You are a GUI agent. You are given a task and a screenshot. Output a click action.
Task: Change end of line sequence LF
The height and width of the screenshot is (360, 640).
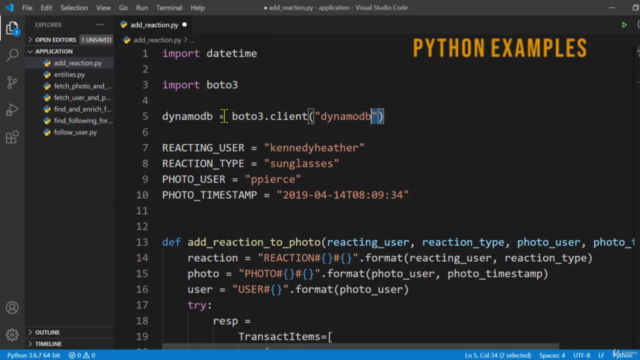point(601,355)
